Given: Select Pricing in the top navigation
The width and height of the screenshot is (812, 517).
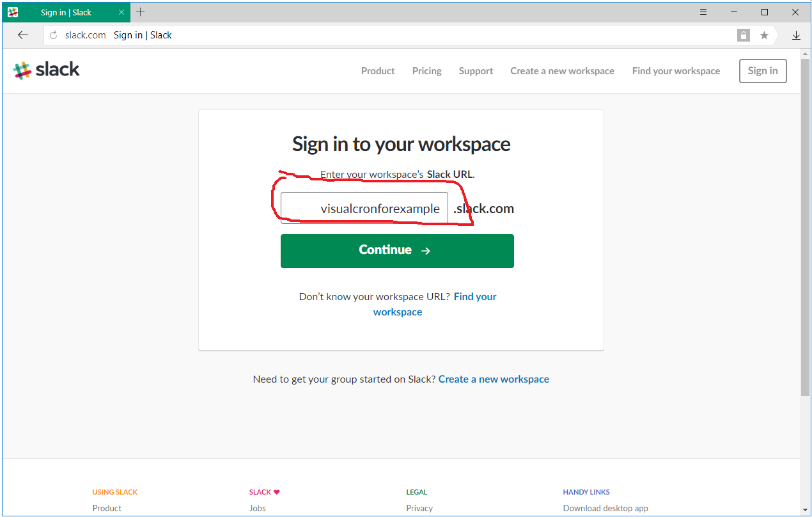Looking at the screenshot, I should (x=426, y=70).
